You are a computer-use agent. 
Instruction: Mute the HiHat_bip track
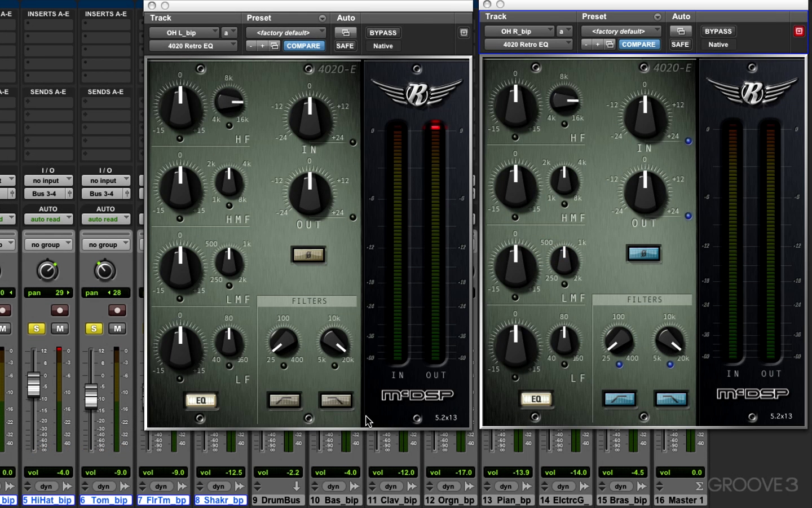pos(60,329)
